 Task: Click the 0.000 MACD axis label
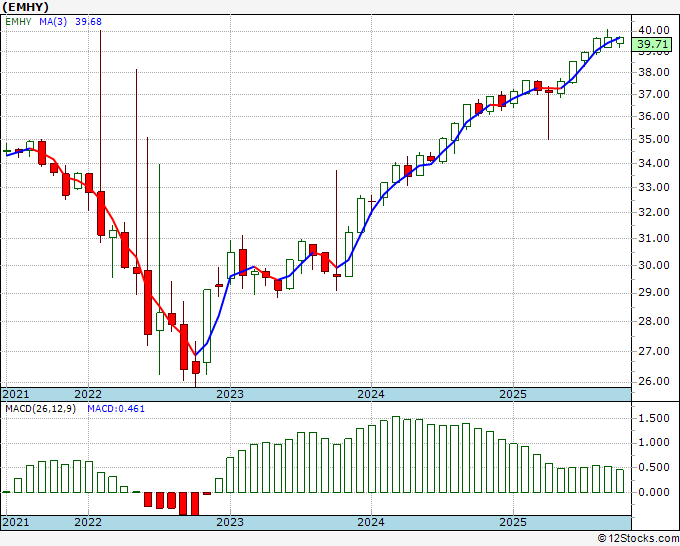point(654,493)
